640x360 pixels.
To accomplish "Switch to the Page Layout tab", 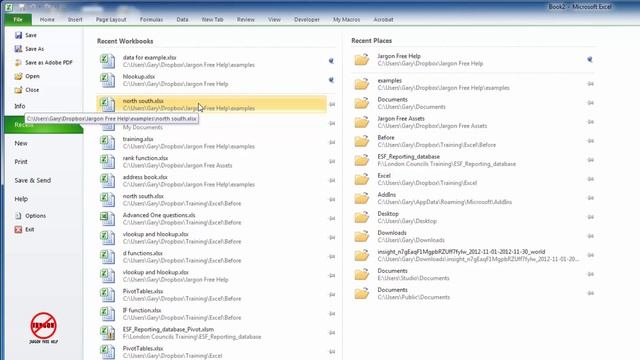I will [111, 20].
